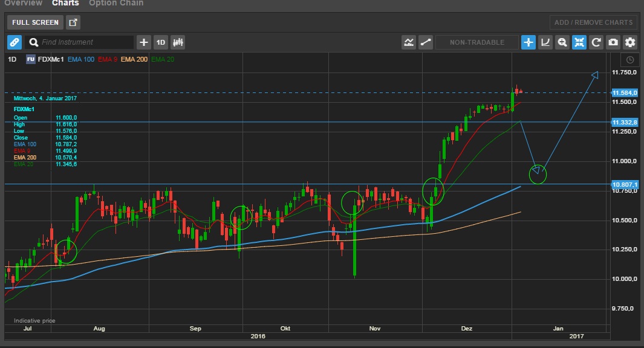Click the 10.000,0 price axis label
This screenshot has width=644, height=348.
[x=624, y=279]
